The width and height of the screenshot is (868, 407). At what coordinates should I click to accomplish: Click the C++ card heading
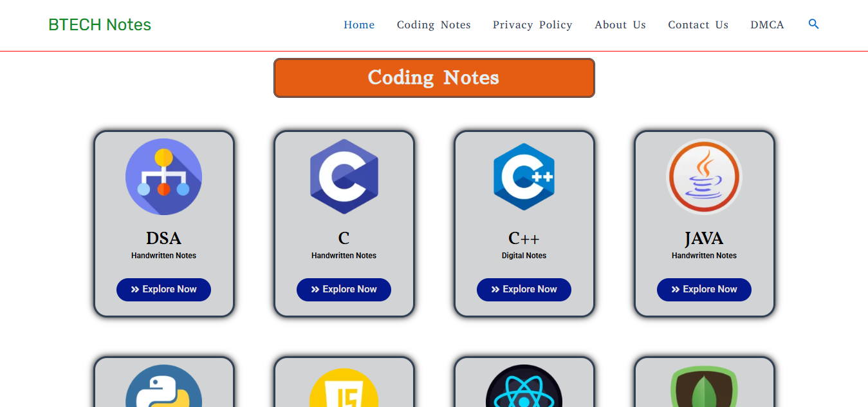pyautogui.click(x=524, y=238)
